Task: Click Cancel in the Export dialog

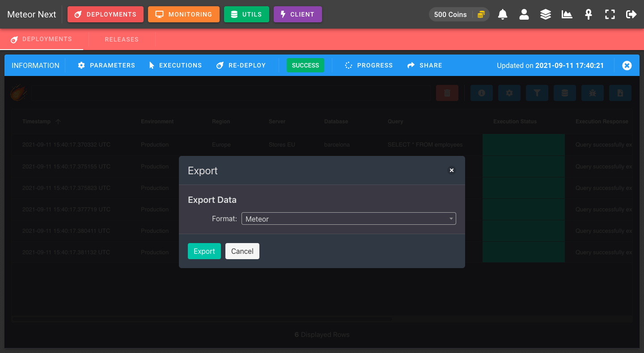Action: point(242,251)
